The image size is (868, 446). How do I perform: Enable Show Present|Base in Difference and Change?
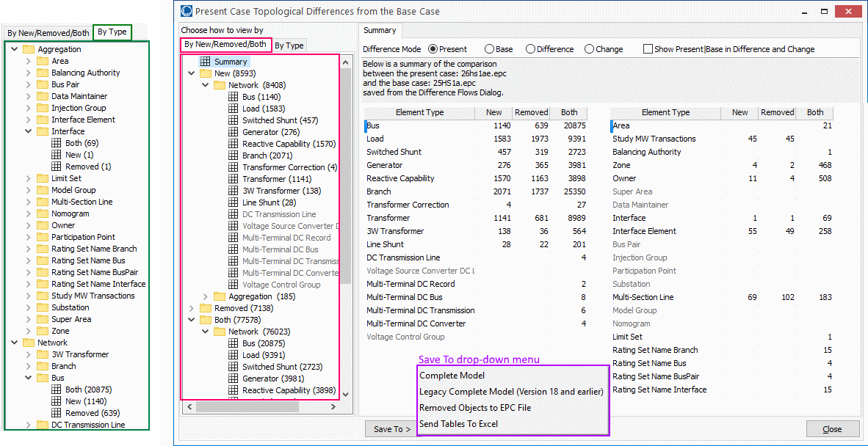[648, 49]
